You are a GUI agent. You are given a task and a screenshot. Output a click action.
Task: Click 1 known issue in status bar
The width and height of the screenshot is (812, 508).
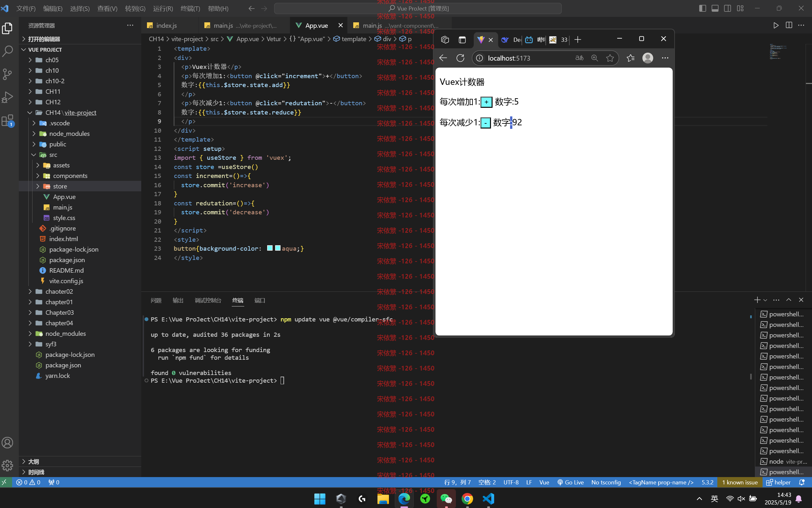739,482
